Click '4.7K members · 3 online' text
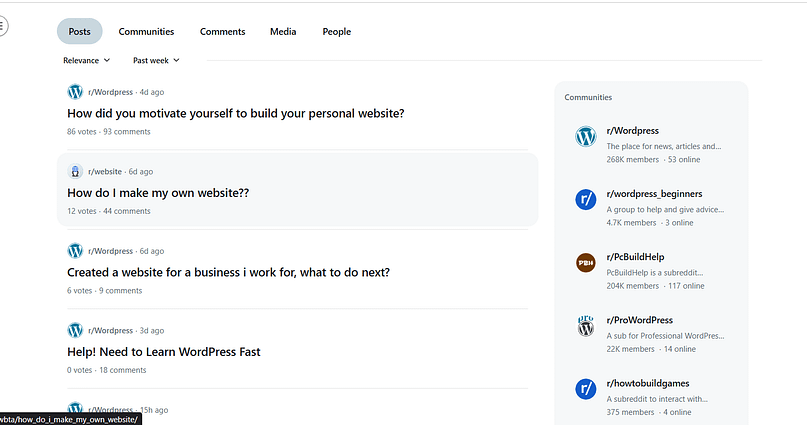 pos(650,223)
